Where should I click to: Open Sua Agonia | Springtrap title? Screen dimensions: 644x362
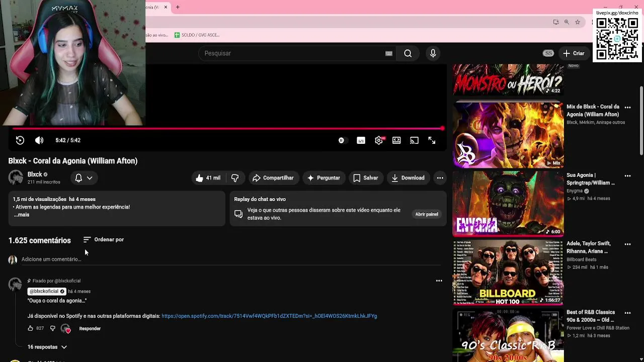click(x=591, y=179)
